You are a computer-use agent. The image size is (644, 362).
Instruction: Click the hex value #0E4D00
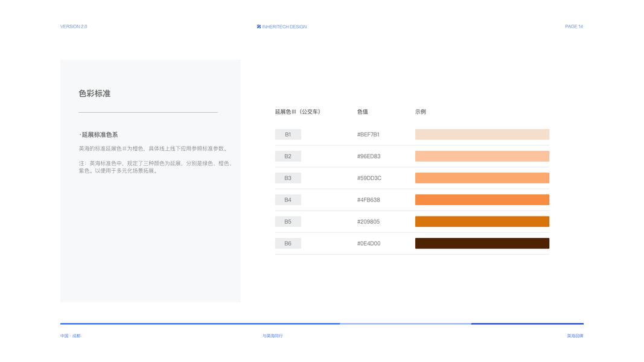369,243
